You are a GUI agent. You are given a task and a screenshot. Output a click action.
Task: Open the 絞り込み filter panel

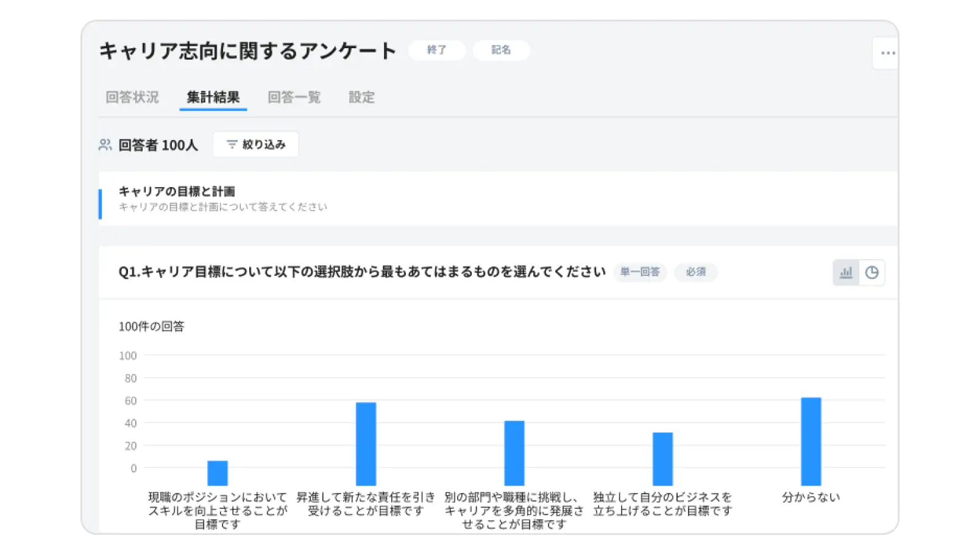pyautogui.click(x=255, y=144)
